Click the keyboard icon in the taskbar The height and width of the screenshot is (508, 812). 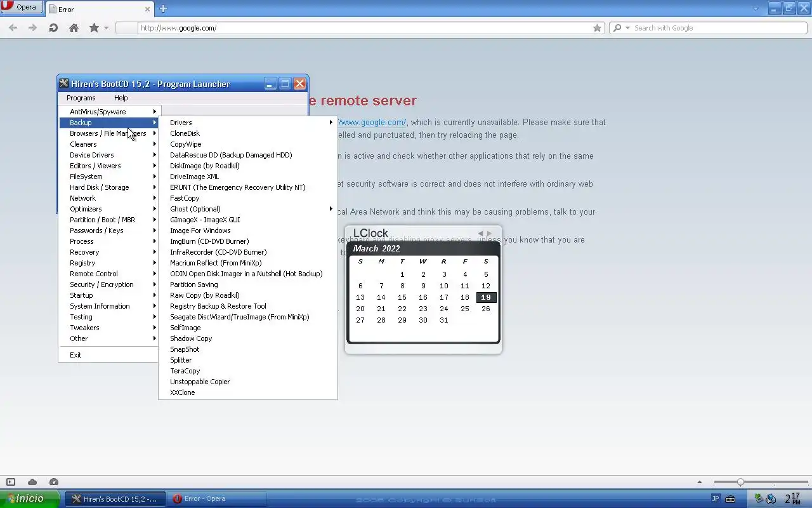pos(730,498)
